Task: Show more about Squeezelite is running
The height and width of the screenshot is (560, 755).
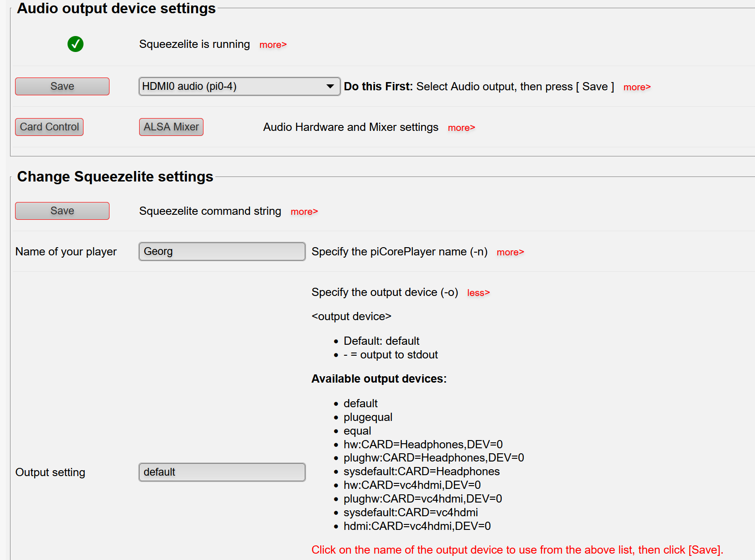Action: tap(273, 45)
